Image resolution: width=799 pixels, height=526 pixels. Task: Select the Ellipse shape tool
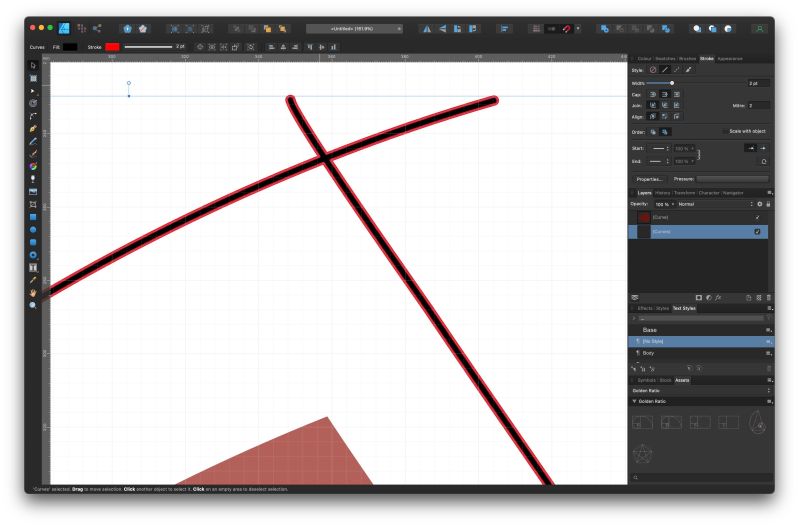tap(33, 230)
